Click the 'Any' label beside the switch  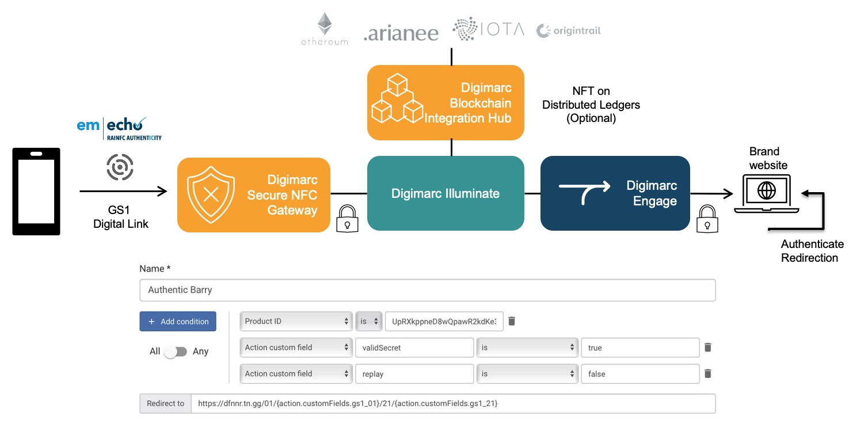pos(200,351)
